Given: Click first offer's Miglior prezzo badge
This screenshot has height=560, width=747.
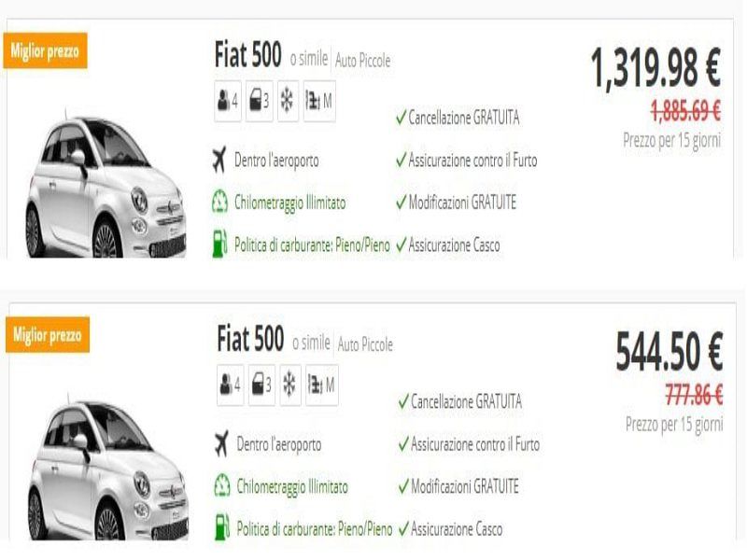Looking at the screenshot, I should point(47,51).
